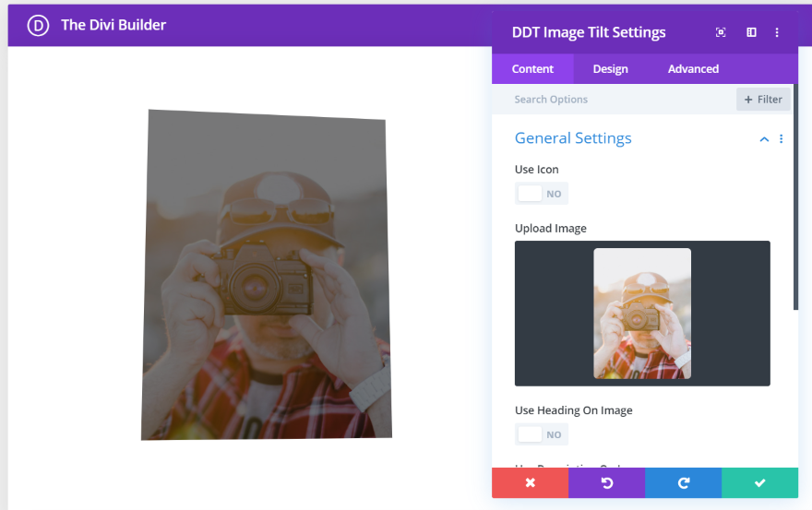Image resolution: width=812 pixels, height=510 pixels.
Task: Toggle Use Heading On Image switch
Action: (541, 434)
